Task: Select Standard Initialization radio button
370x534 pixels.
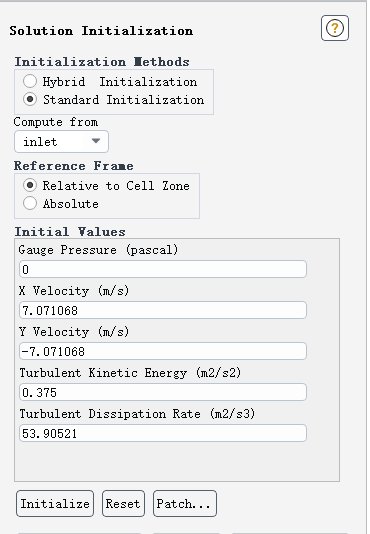Action: 30,99
